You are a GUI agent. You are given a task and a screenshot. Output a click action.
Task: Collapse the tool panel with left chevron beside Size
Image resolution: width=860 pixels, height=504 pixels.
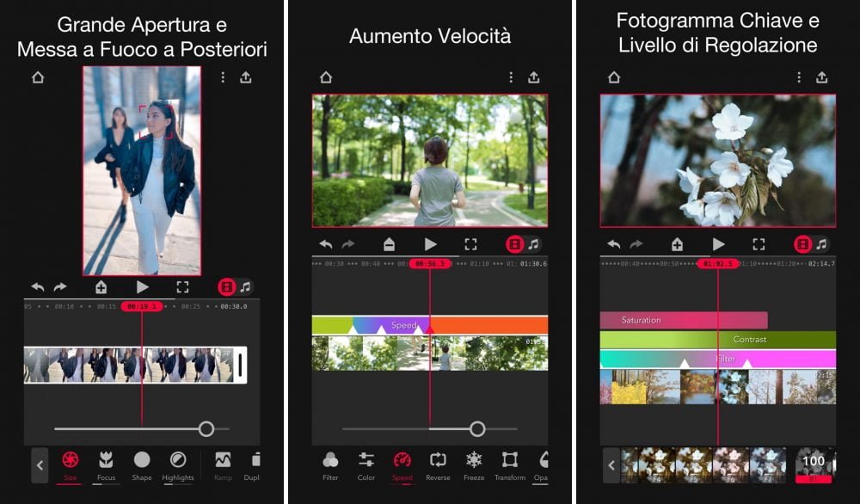pyautogui.click(x=40, y=465)
